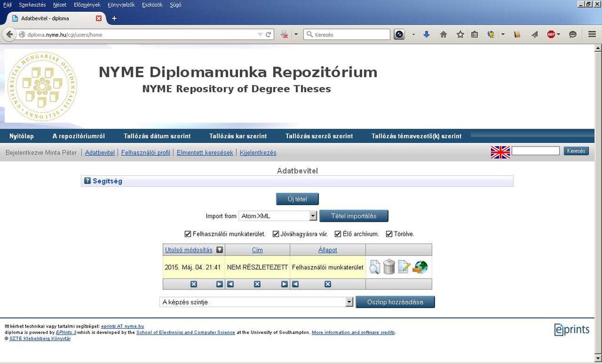Screen dimensions: 602x364
Task: Click the round camera-like toolbar icon
Action: coord(399,35)
